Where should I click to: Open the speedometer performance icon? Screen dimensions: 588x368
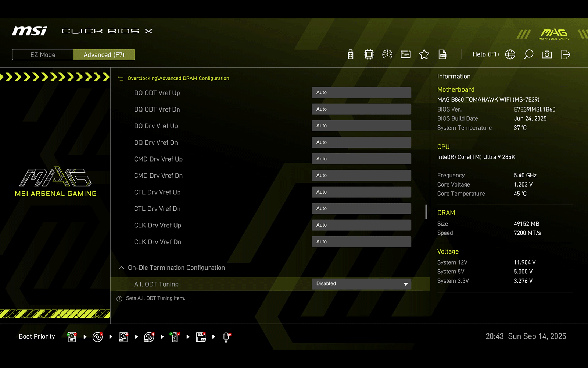[387, 54]
